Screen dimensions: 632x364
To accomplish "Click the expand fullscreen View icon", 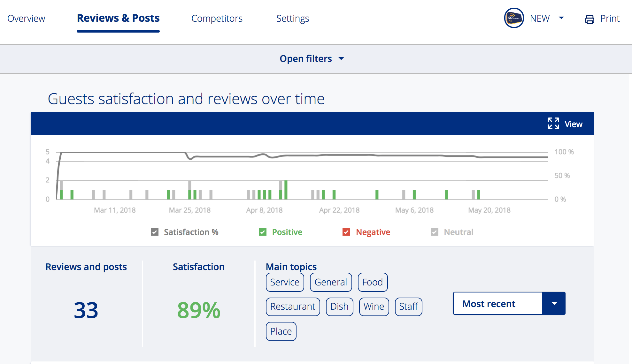I will 553,124.
